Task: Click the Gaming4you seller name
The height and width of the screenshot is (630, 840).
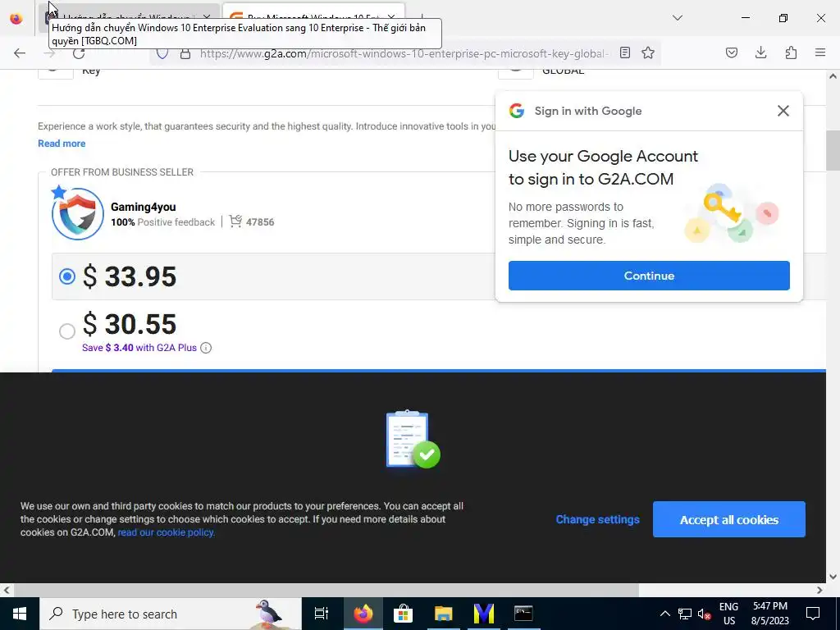Action: [143, 207]
